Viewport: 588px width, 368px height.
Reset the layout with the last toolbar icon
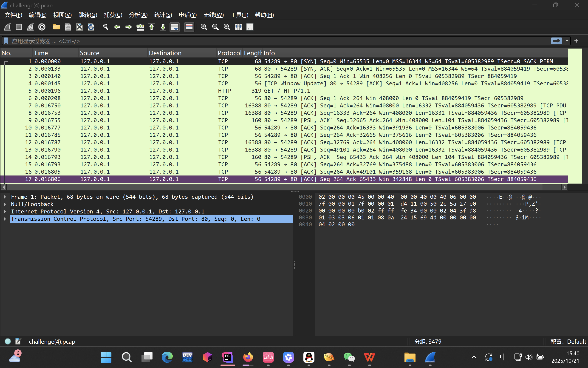250,27
